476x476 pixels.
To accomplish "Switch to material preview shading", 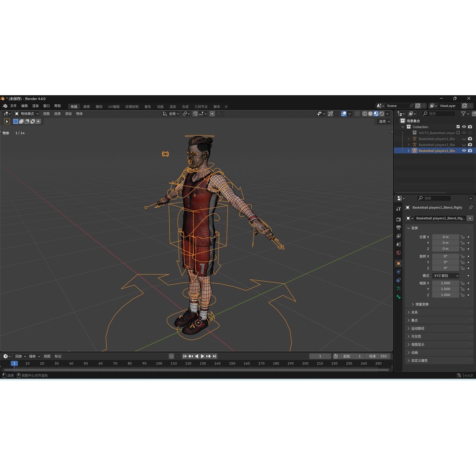I will coord(376,114).
